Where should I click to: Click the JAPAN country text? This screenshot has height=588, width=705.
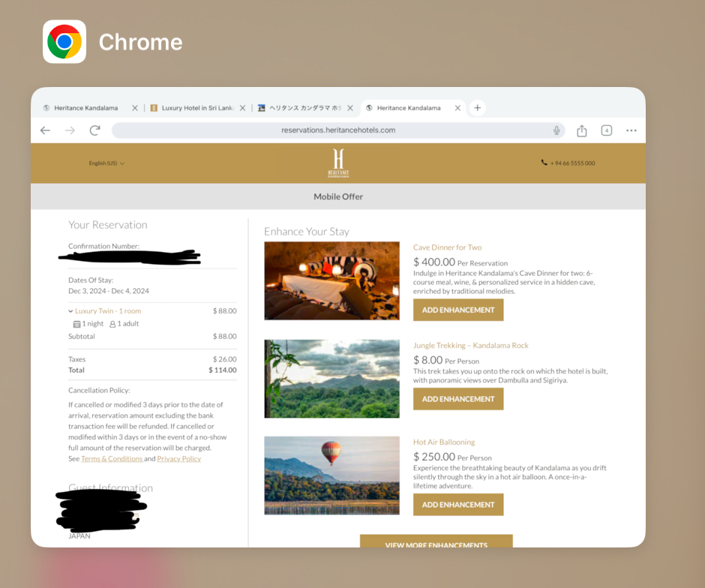[x=79, y=535]
